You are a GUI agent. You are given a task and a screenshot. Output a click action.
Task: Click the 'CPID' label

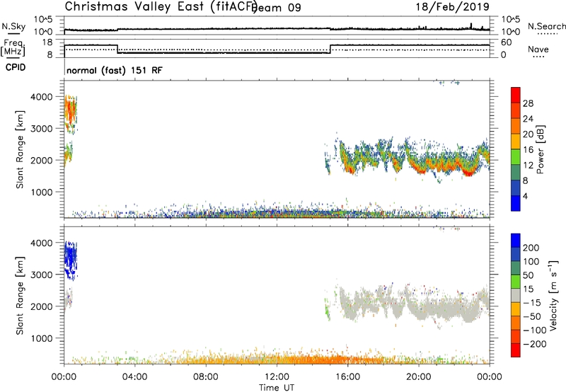[16, 67]
